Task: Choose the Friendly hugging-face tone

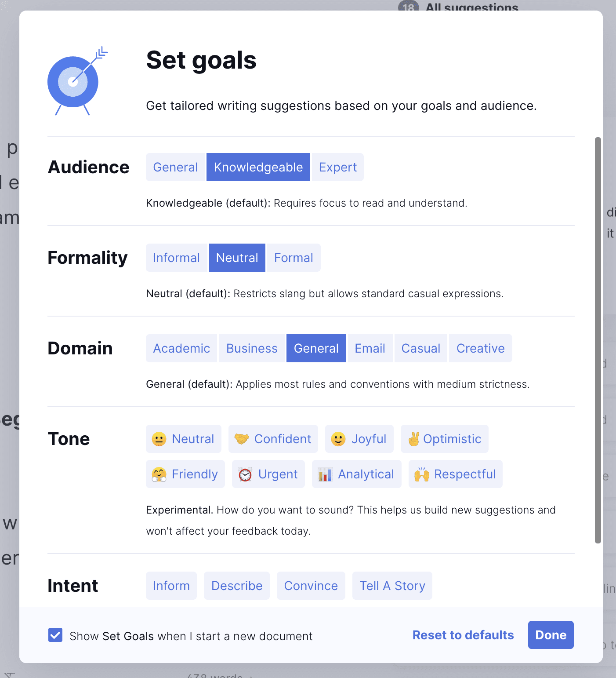Action: click(185, 474)
